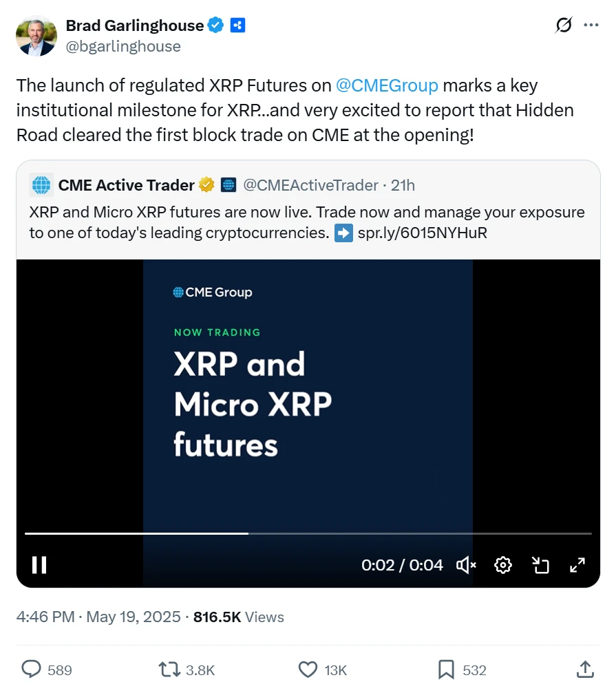Click CME Active Trader's gold verification checkmark

coord(206,184)
